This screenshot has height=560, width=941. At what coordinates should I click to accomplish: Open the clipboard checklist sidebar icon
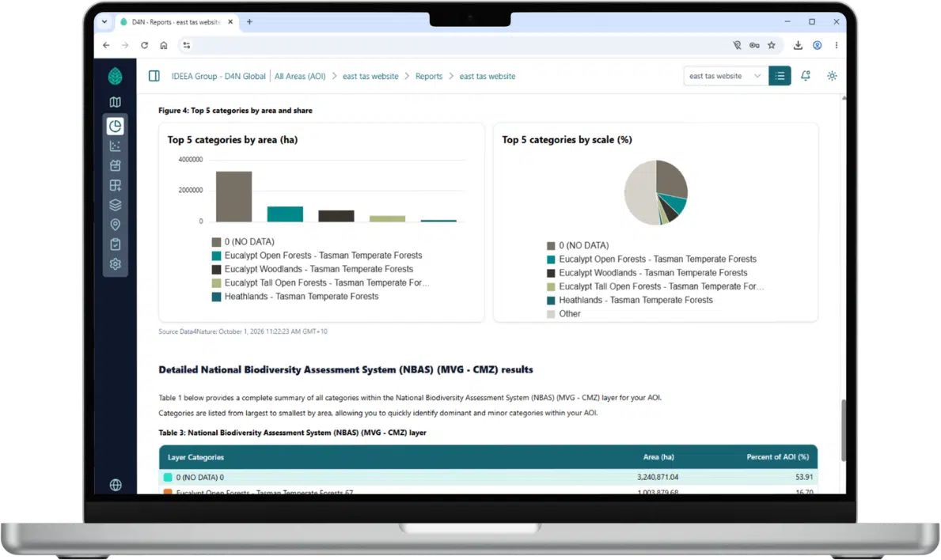116,244
